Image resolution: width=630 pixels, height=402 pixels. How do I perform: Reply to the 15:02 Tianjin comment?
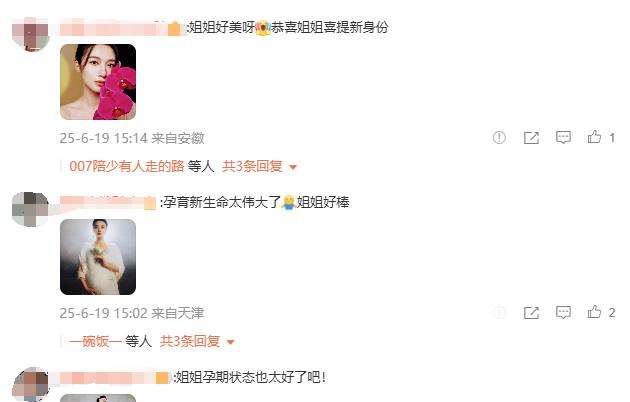click(x=563, y=312)
